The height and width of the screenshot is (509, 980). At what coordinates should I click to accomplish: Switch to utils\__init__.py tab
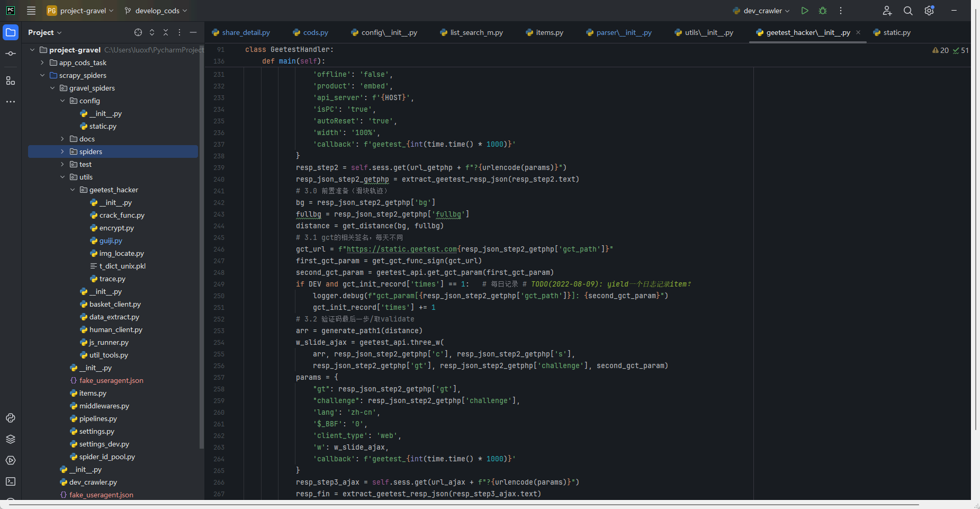[704, 32]
